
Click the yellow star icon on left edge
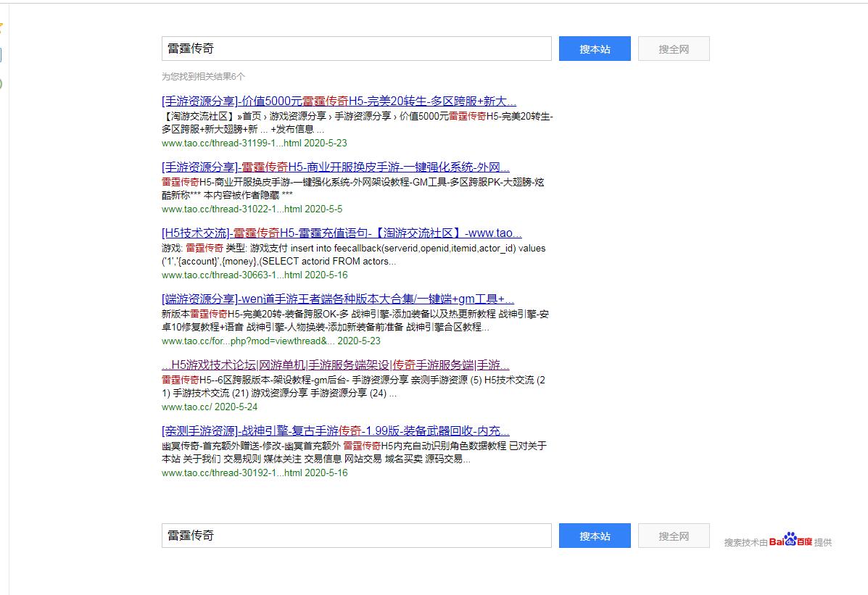point(1,29)
